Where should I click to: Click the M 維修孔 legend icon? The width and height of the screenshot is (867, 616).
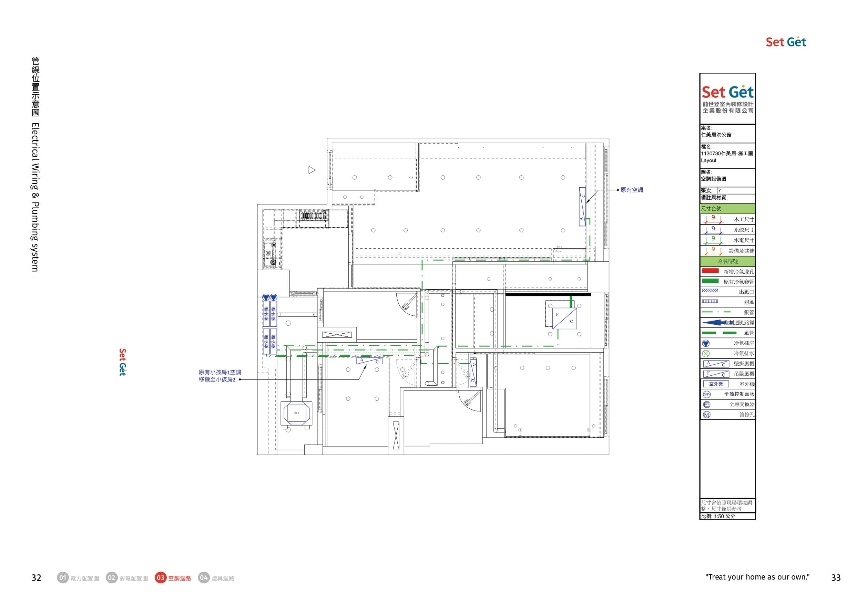(706, 415)
